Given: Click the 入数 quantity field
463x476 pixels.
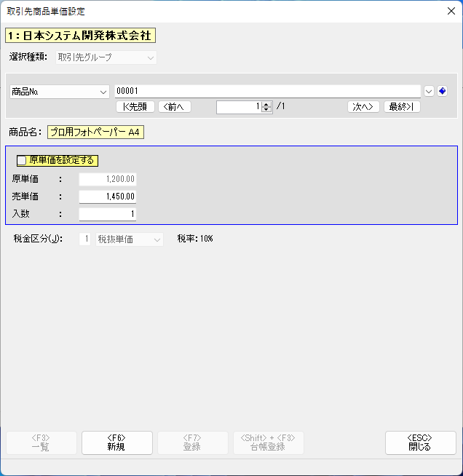Looking at the screenshot, I should click(108, 214).
